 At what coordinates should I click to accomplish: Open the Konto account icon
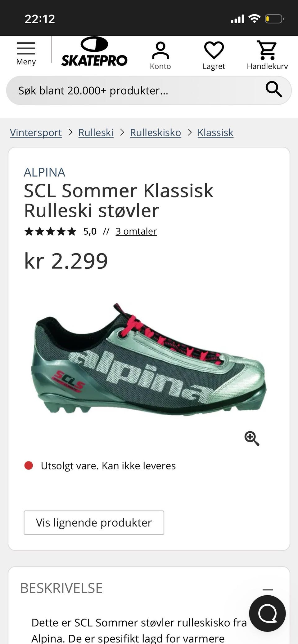point(160,56)
